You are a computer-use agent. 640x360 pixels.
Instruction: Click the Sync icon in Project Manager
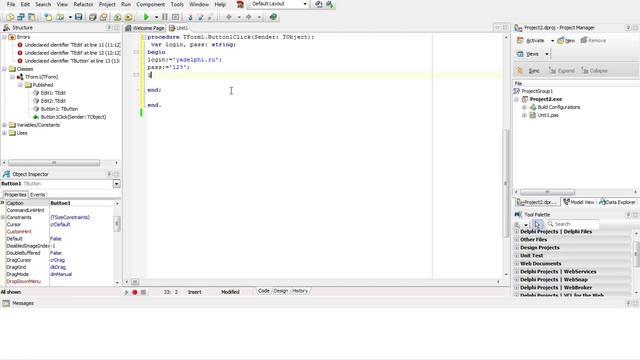pyautogui.click(x=520, y=71)
